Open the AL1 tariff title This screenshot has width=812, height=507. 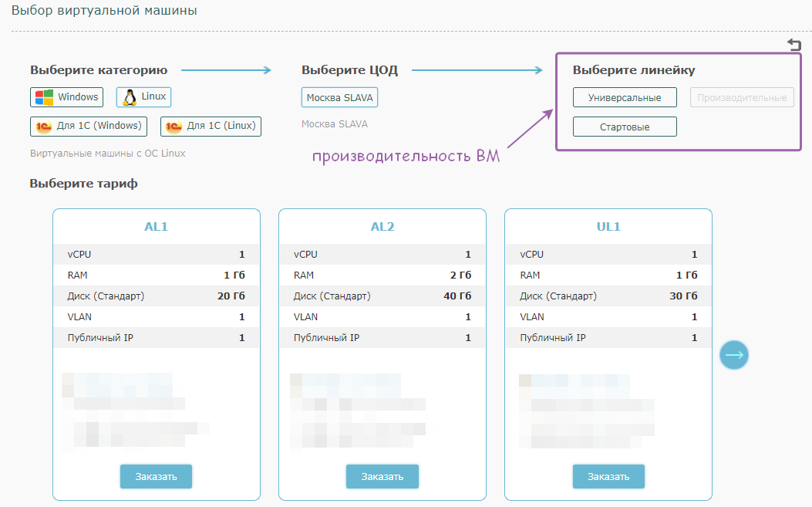coord(156,227)
